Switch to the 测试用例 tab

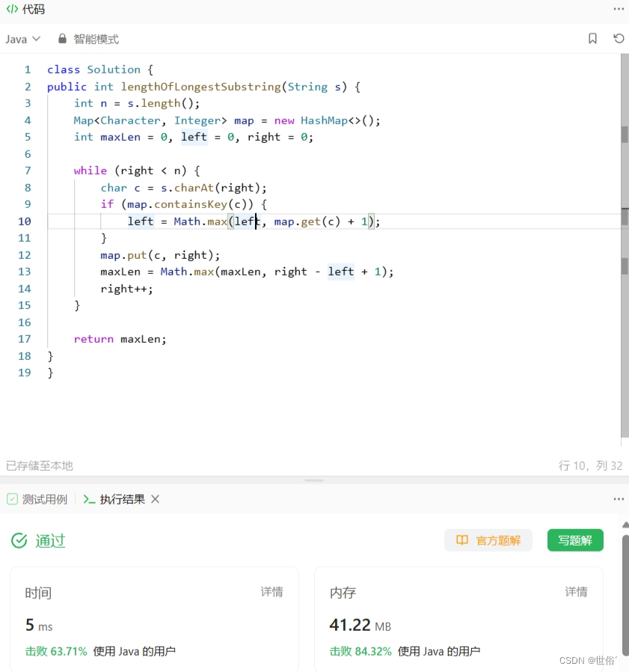[45, 498]
